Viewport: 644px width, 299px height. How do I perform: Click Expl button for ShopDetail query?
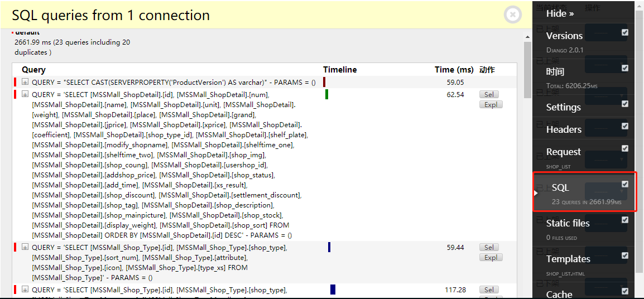coord(491,105)
